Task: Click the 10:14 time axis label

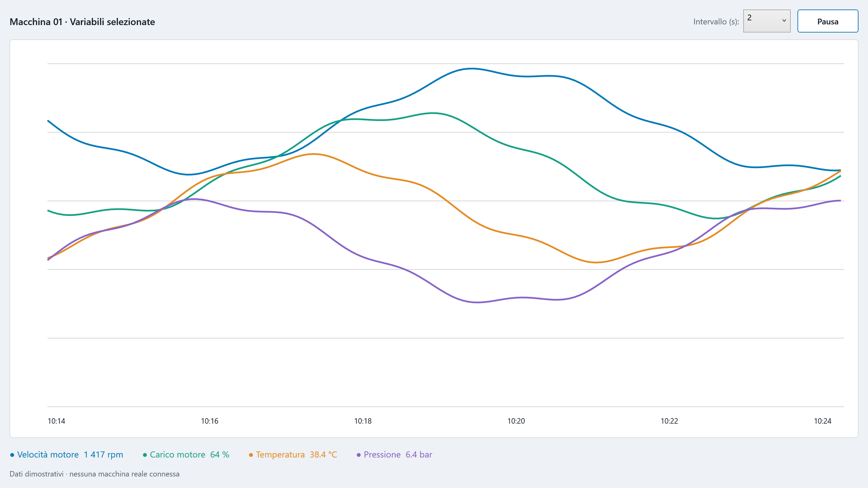Action: [x=56, y=421]
